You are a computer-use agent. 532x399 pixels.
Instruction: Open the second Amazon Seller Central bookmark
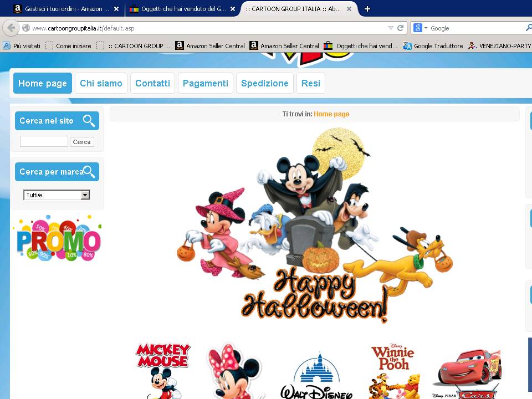(x=284, y=46)
